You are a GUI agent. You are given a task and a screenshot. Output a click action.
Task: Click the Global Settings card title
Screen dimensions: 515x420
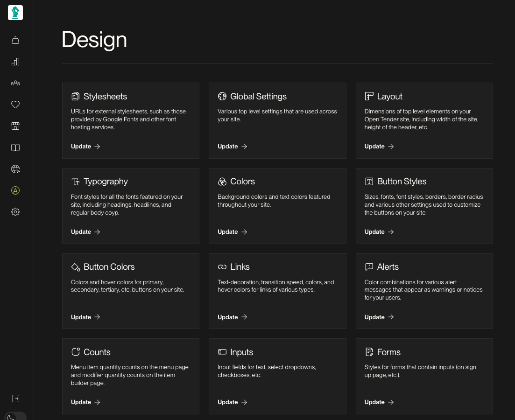coord(258,97)
